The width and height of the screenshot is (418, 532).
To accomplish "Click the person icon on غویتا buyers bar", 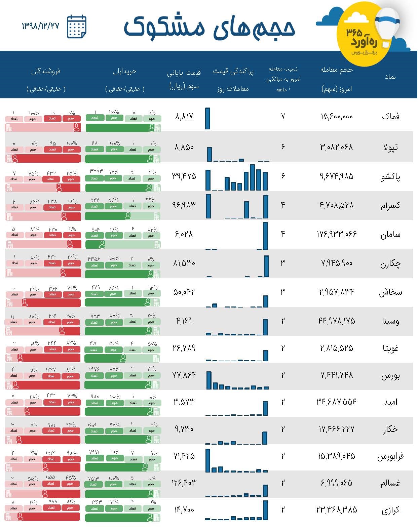I will (123, 358).
